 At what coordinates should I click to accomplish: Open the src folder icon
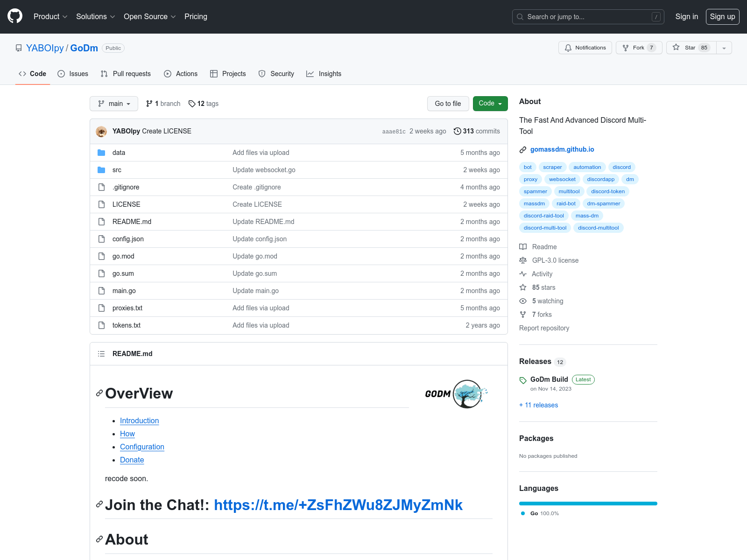pos(101,170)
